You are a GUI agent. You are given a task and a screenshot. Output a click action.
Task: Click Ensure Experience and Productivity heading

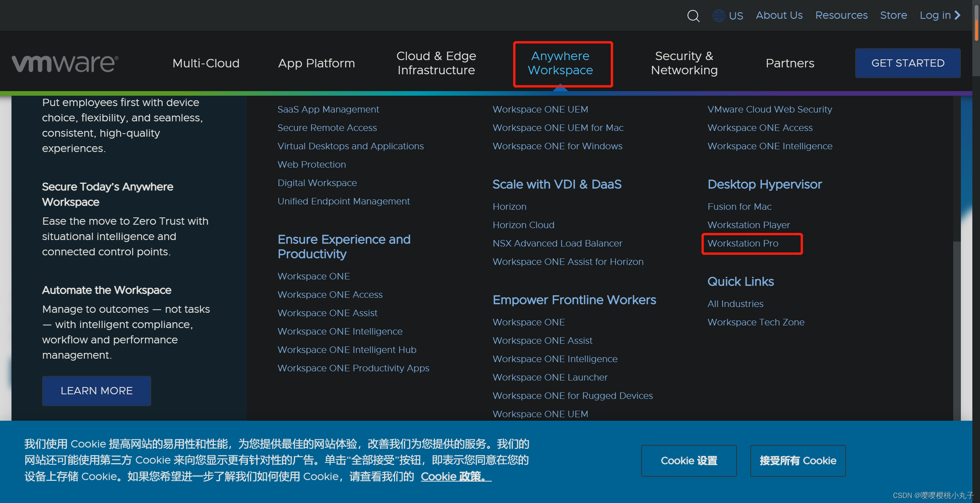point(344,247)
